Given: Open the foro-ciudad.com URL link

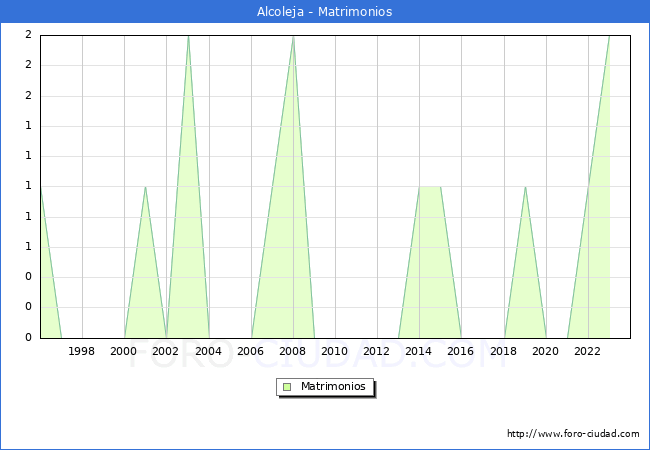Looking at the screenshot, I should [x=573, y=434].
